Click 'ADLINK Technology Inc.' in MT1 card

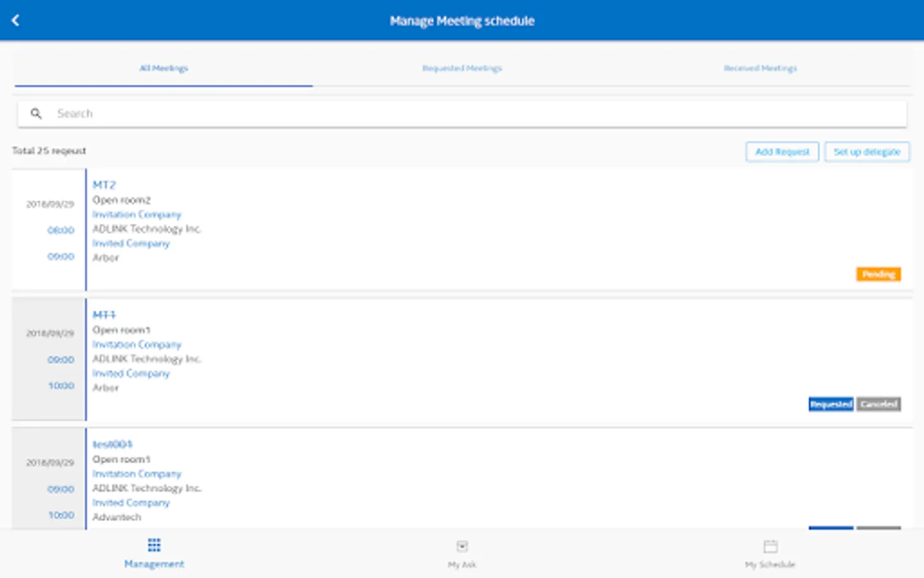point(147,359)
